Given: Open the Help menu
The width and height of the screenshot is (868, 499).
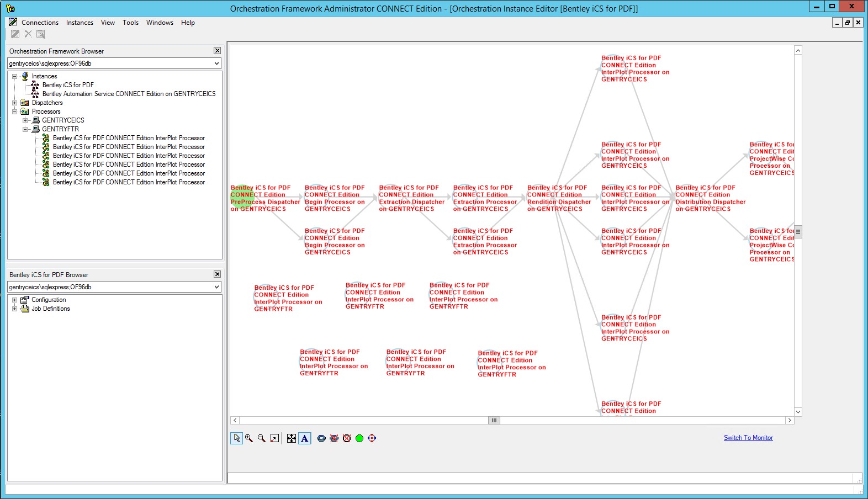Looking at the screenshot, I should [188, 23].
